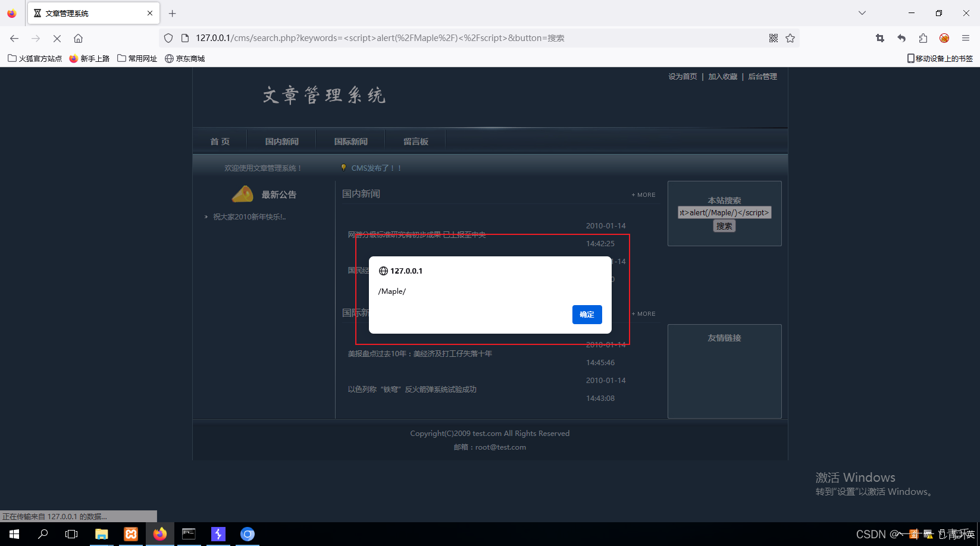Open the 新手上路 bookmark
The width and height of the screenshot is (980, 546).
point(89,58)
